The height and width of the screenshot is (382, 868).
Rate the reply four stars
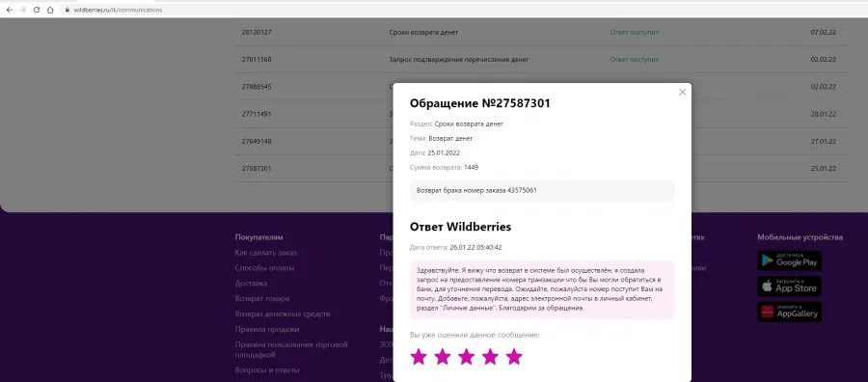(491, 357)
